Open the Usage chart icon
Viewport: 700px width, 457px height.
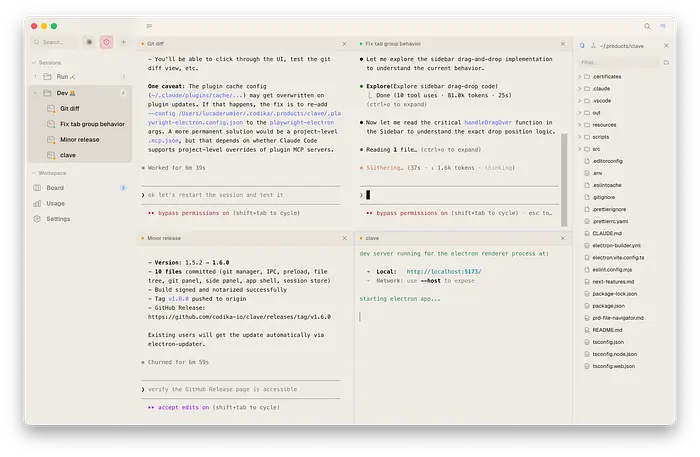(x=37, y=203)
